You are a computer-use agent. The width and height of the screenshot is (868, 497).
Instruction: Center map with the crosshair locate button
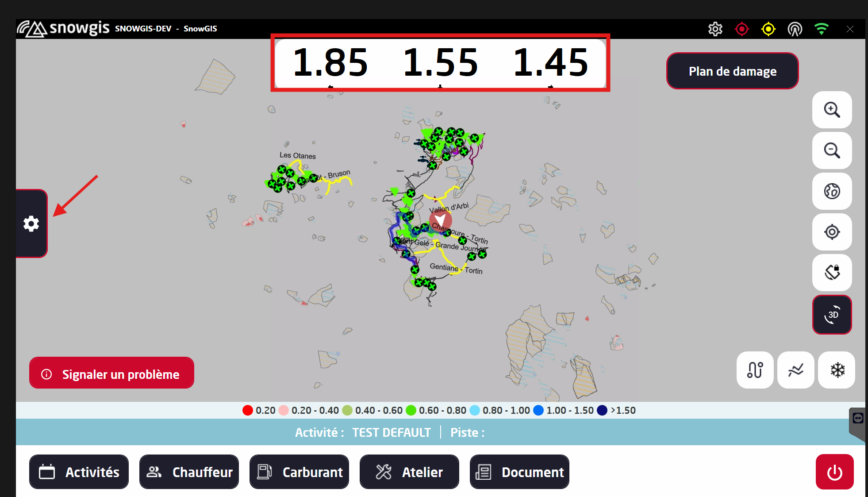click(x=832, y=232)
